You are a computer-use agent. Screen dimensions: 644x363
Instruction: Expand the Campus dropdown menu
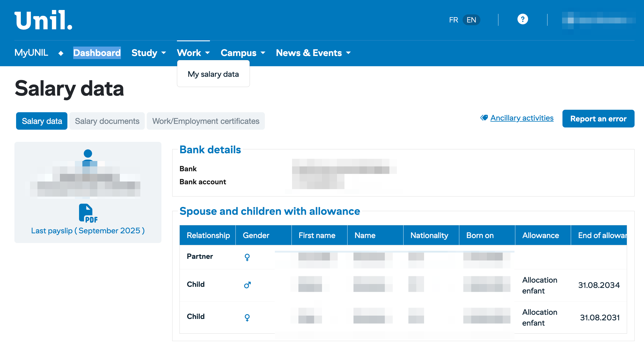pyautogui.click(x=243, y=53)
